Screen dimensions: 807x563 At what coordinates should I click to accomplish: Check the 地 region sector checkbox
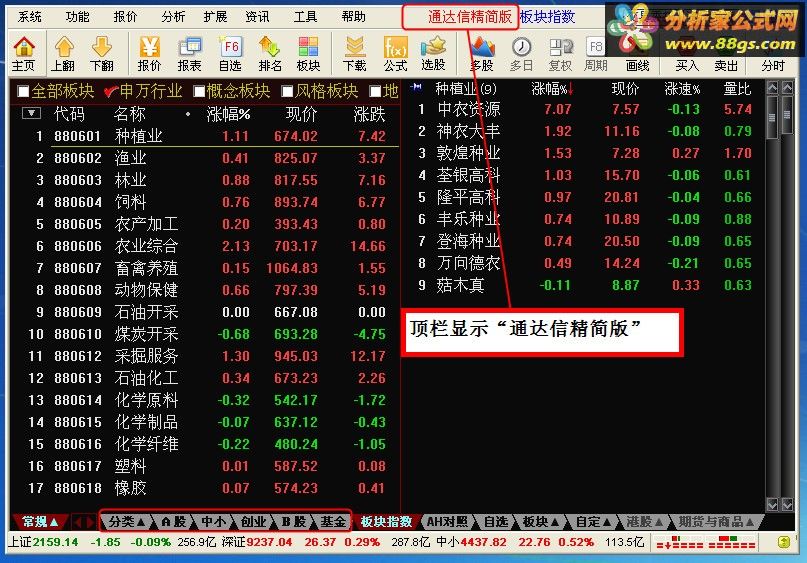point(376,92)
